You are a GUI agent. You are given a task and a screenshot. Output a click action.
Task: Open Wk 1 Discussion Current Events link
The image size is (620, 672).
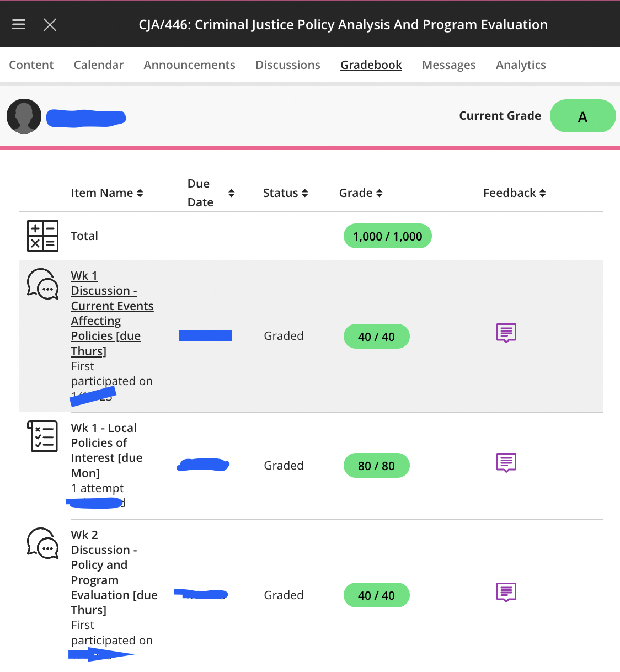tap(113, 313)
